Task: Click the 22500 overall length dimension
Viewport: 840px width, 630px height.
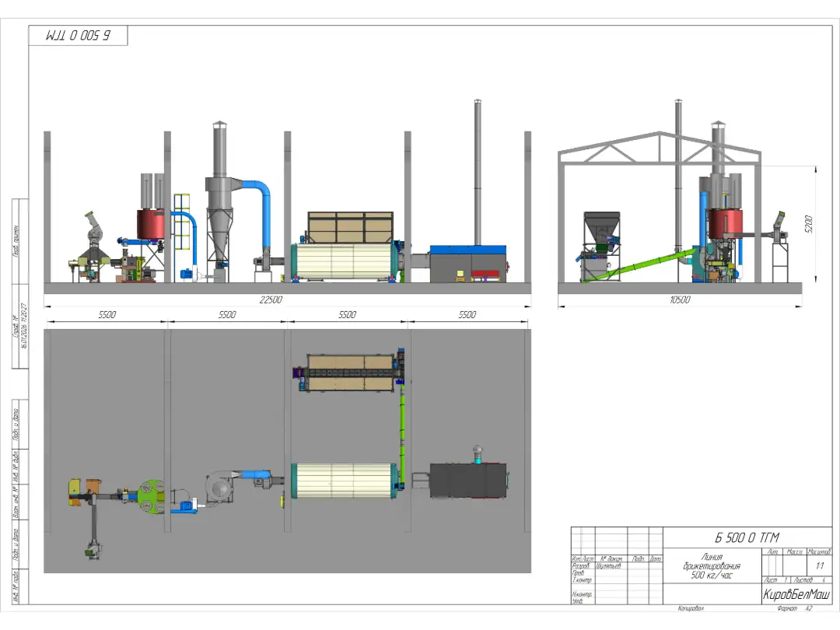Action: point(270,300)
